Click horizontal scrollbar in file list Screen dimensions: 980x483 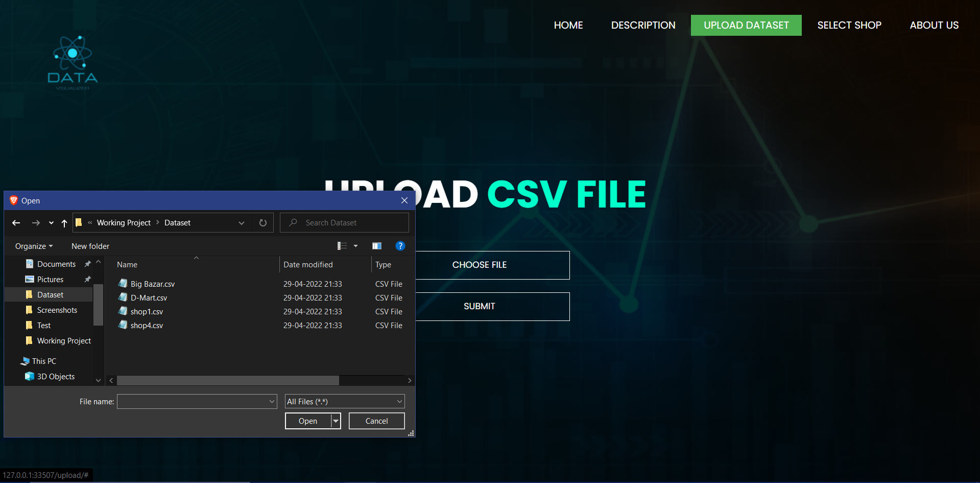(x=228, y=381)
